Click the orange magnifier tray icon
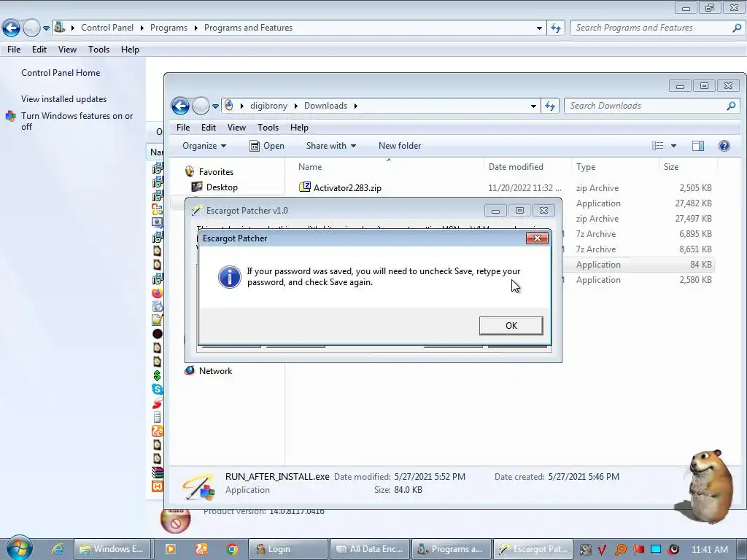The width and height of the screenshot is (747, 560). [x=620, y=550]
